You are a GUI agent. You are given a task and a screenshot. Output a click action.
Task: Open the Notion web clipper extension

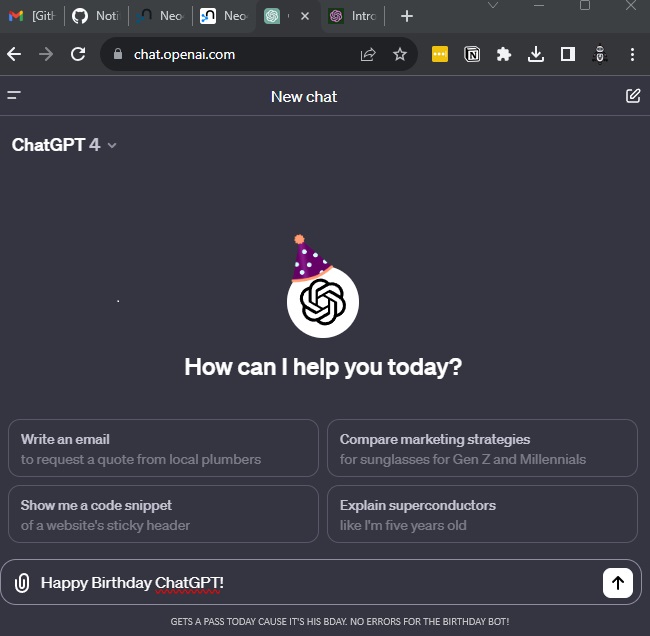(472, 54)
